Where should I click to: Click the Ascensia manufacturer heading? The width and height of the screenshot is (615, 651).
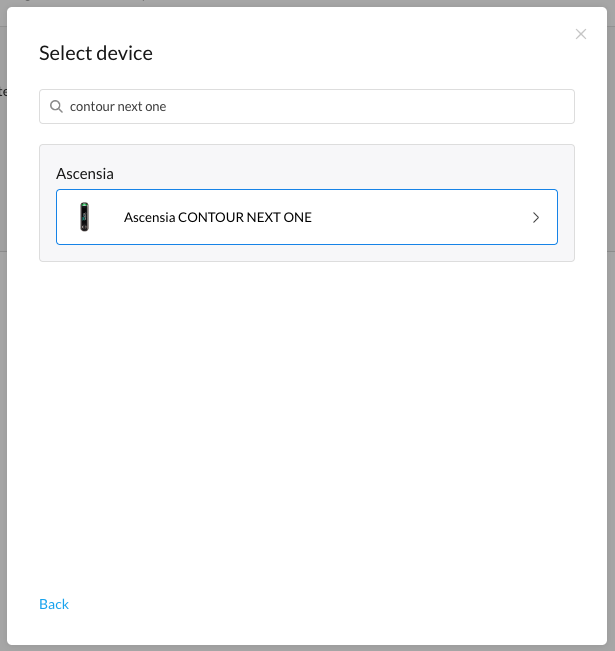coord(85,174)
